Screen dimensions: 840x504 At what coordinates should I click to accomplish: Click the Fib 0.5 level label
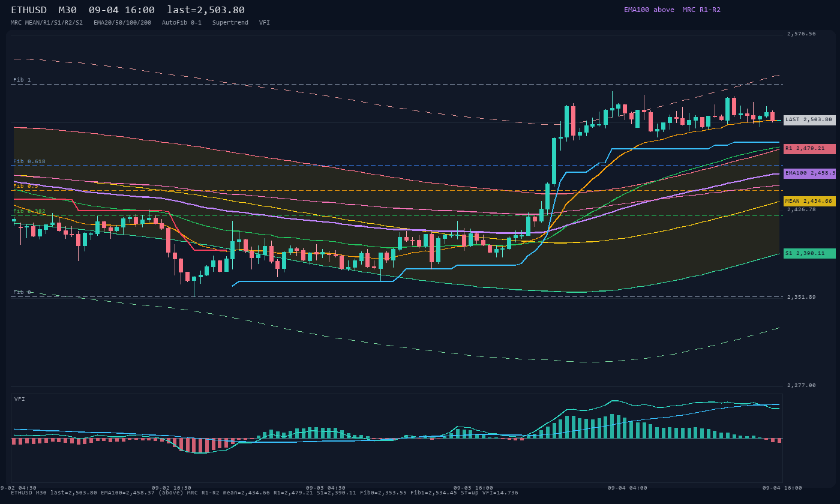pyautogui.click(x=26, y=186)
